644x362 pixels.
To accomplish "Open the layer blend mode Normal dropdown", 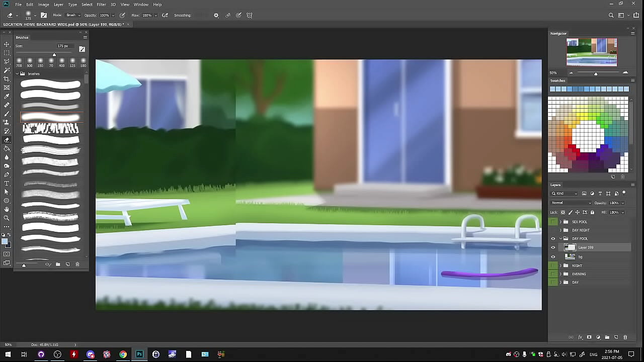I will click(571, 203).
